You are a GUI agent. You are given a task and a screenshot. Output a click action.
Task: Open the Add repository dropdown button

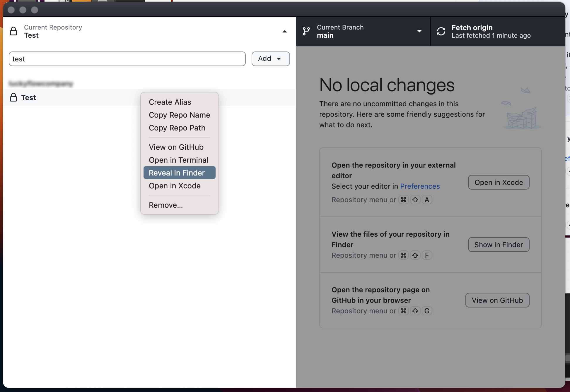(x=270, y=59)
